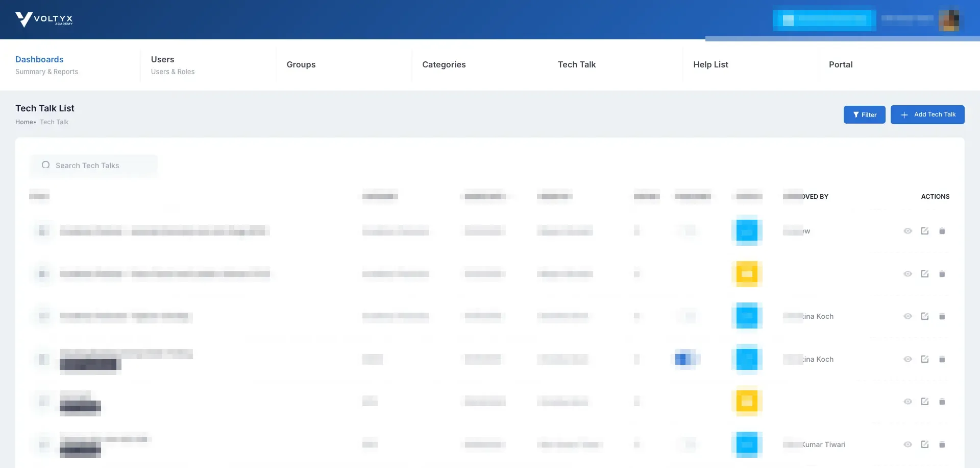Delete tech talk approved by Kumar Tiwari

[x=942, y=444]
